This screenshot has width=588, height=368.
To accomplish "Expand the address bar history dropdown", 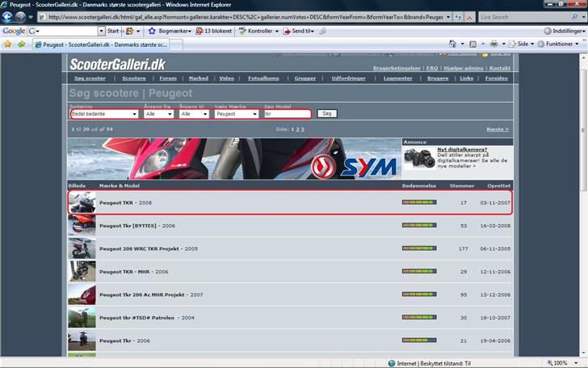I will tap(448, 17).
